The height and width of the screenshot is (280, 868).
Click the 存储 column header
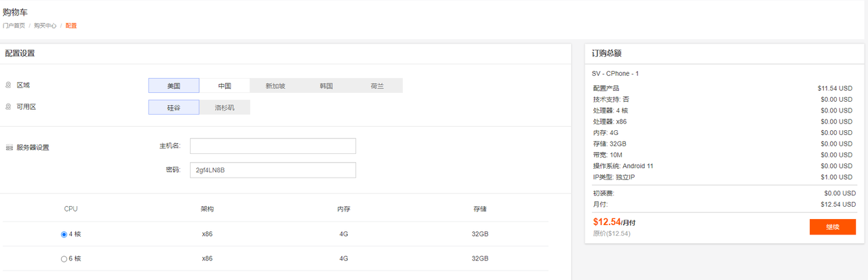[480, 209]
